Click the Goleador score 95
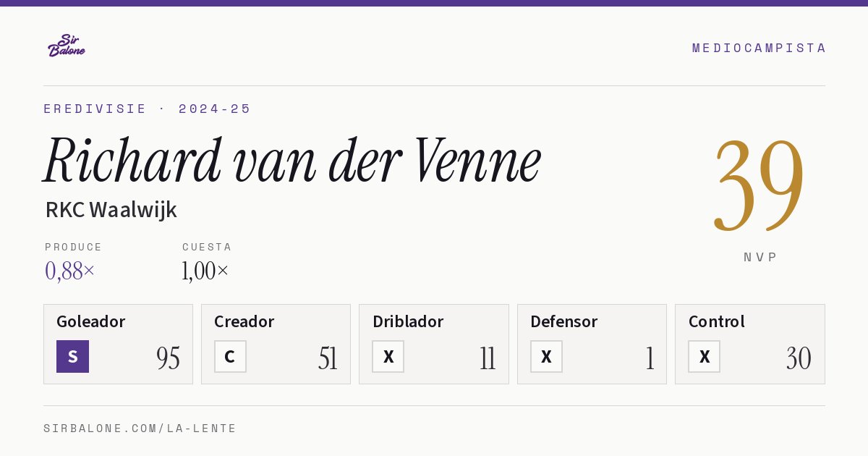868x456 pixels. point(169,358)
